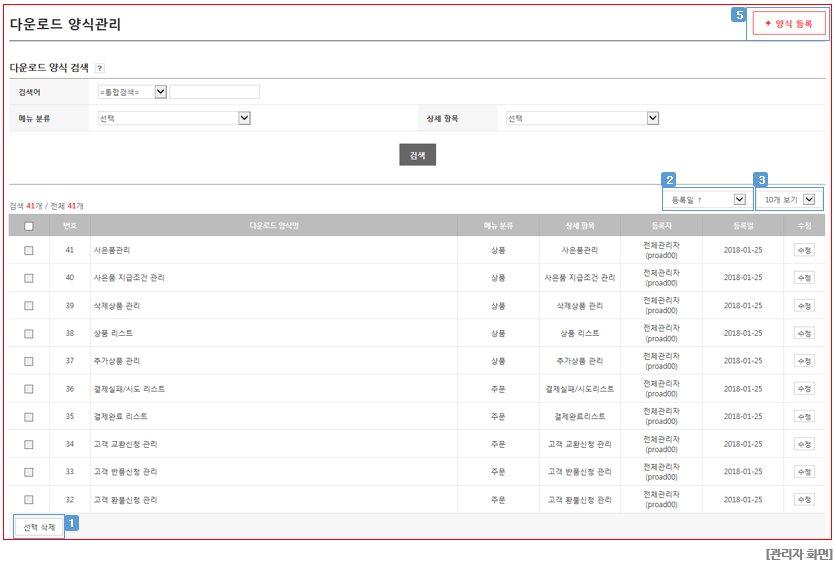The image size is (836, 563).
Task: Open the 10개 보기 page size dropdown
Action: click(x=789, y=199)
